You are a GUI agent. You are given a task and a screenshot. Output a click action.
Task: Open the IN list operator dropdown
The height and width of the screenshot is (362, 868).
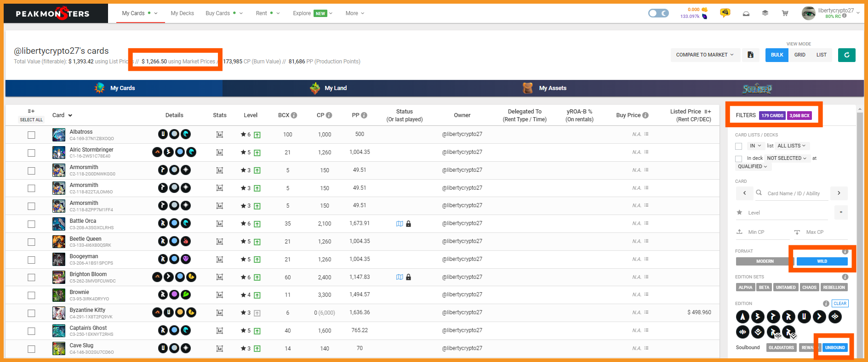755,146
